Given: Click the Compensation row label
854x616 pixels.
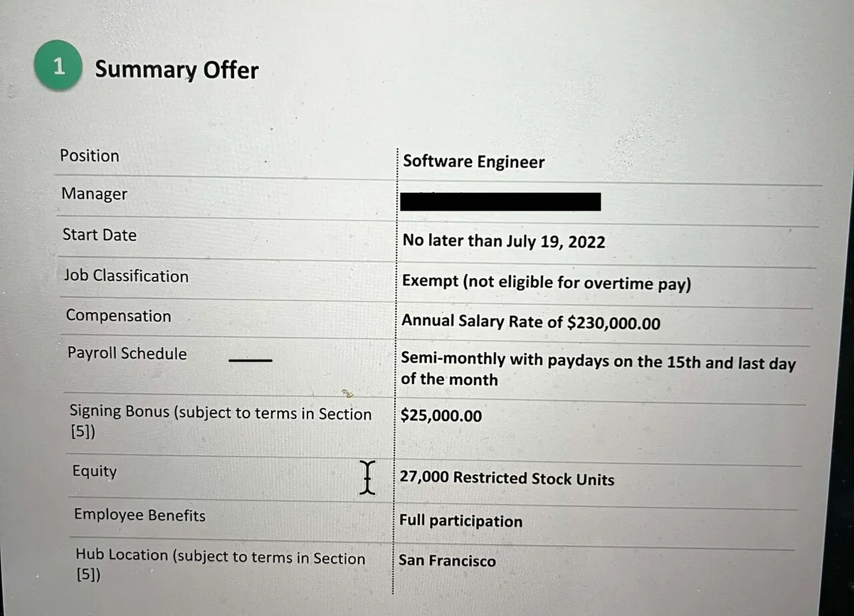Looking at the screenshot, I should coord(119,316).
